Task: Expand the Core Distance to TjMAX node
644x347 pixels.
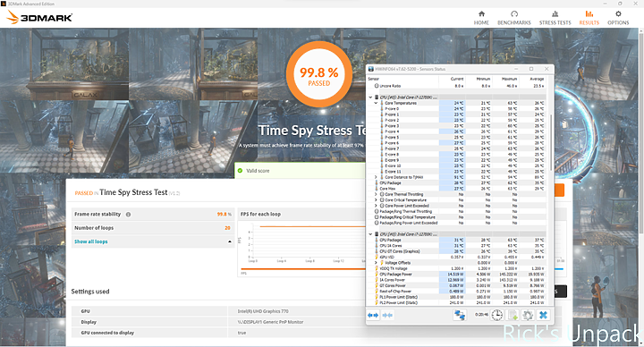Action: [x=376, y=177]
